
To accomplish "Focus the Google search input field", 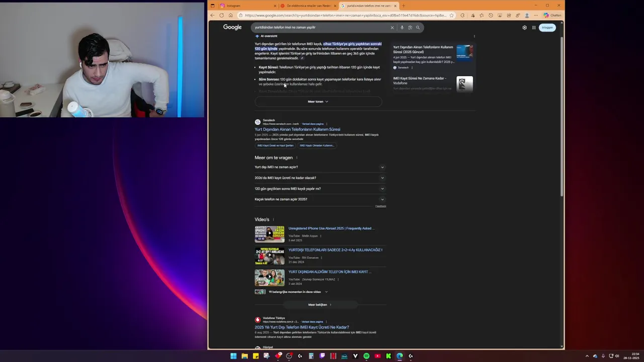I will coord(321,28).
